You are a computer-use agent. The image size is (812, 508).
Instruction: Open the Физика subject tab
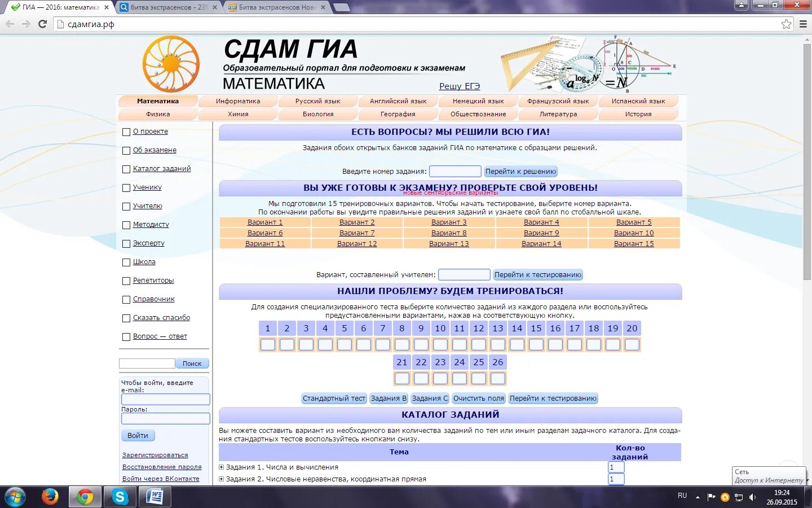pyautogui.click(x=158, y=114)
